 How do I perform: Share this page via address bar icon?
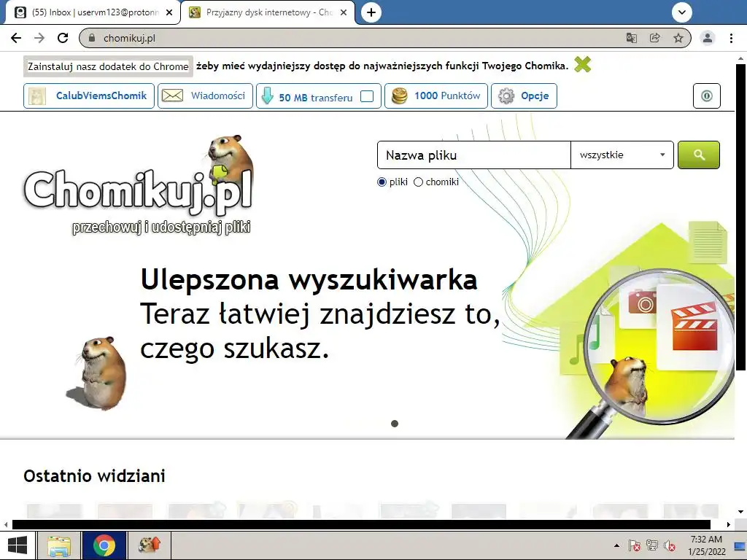655,38
